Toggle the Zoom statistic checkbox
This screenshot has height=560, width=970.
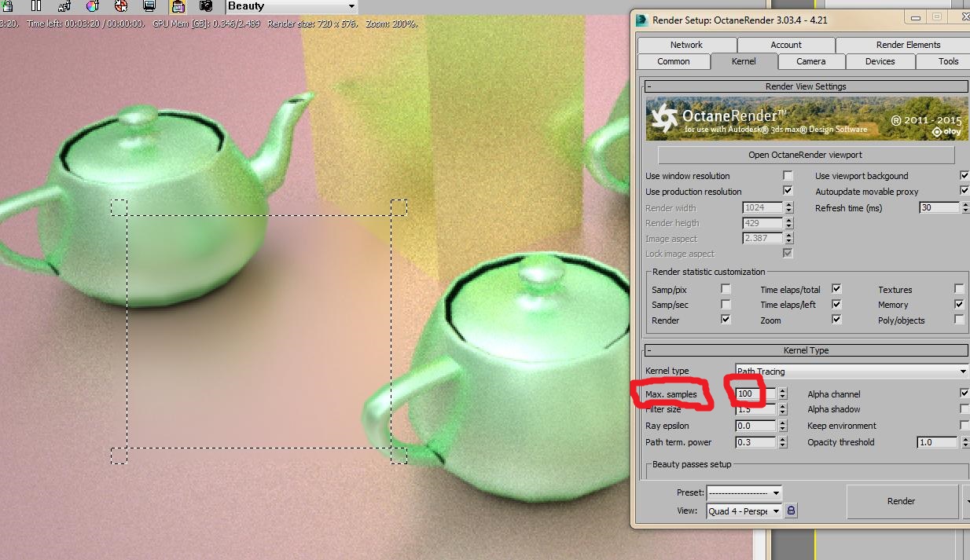(836, 320)
